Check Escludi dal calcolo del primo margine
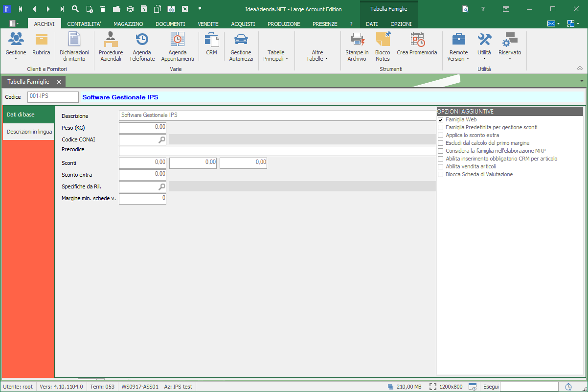This screenshot has height=392, width=588. pyautogui.click(x=441, y=143)
